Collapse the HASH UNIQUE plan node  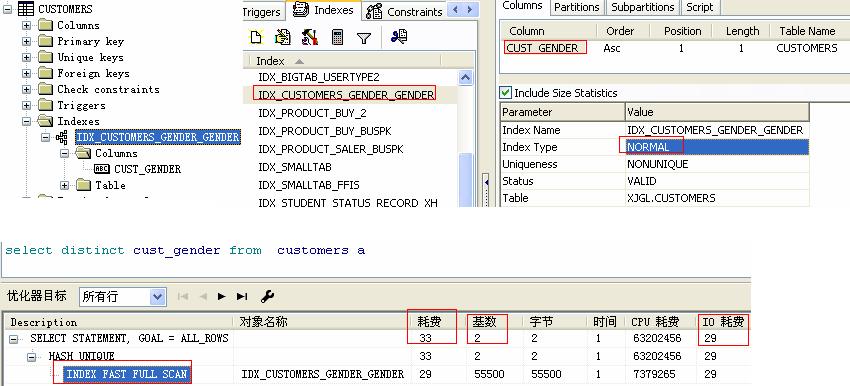(32, 356)
